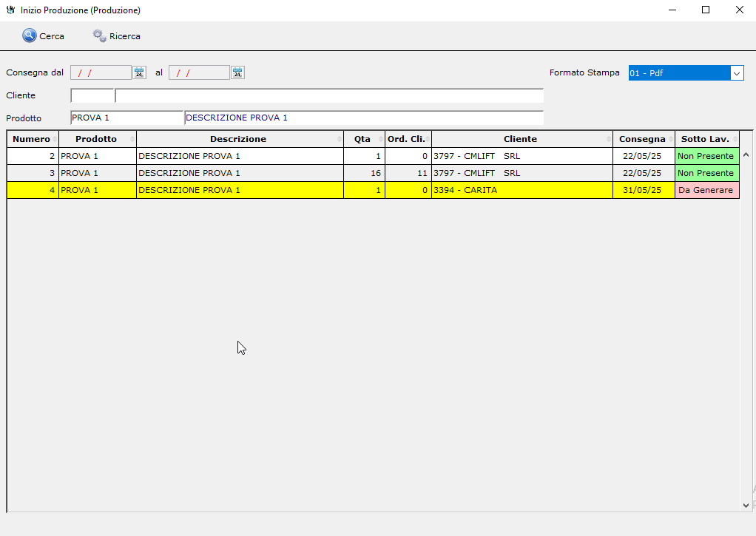The width and height of the screenshot is (756, 536).
Task: Click the green 'Non Presente' cell in row 3
Action: pos(706,173)
